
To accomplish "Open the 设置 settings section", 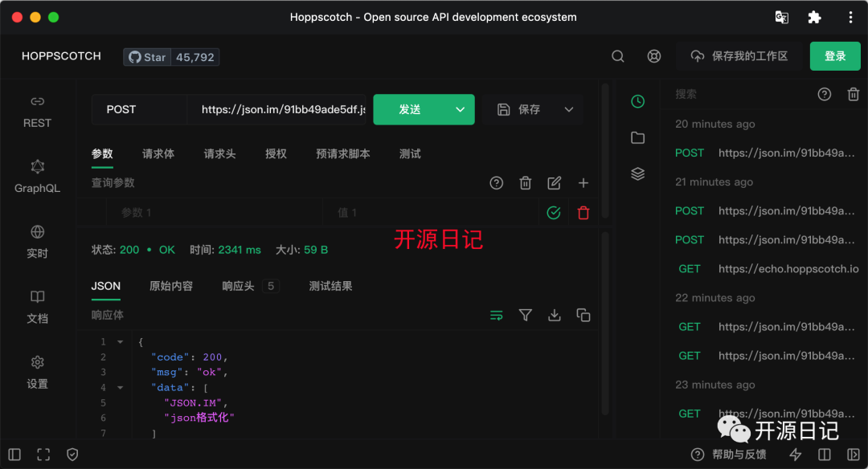I will [37, 373].
